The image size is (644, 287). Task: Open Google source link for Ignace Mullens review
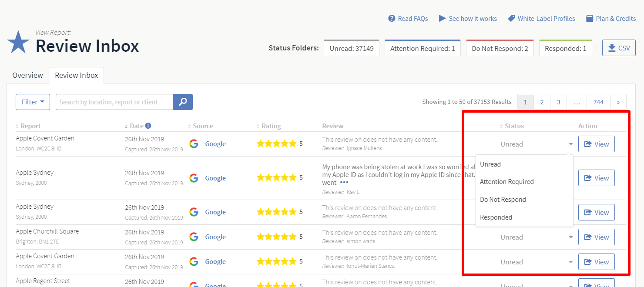(x=215, y=144)
